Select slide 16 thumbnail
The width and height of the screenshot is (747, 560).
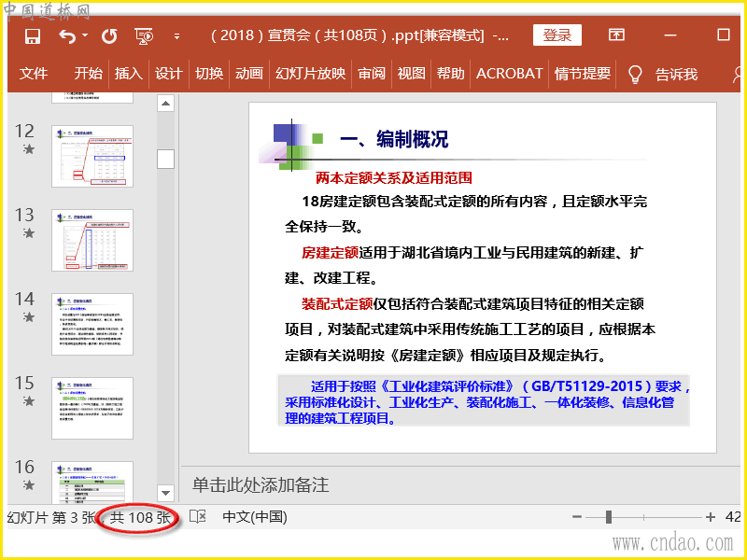92,482
